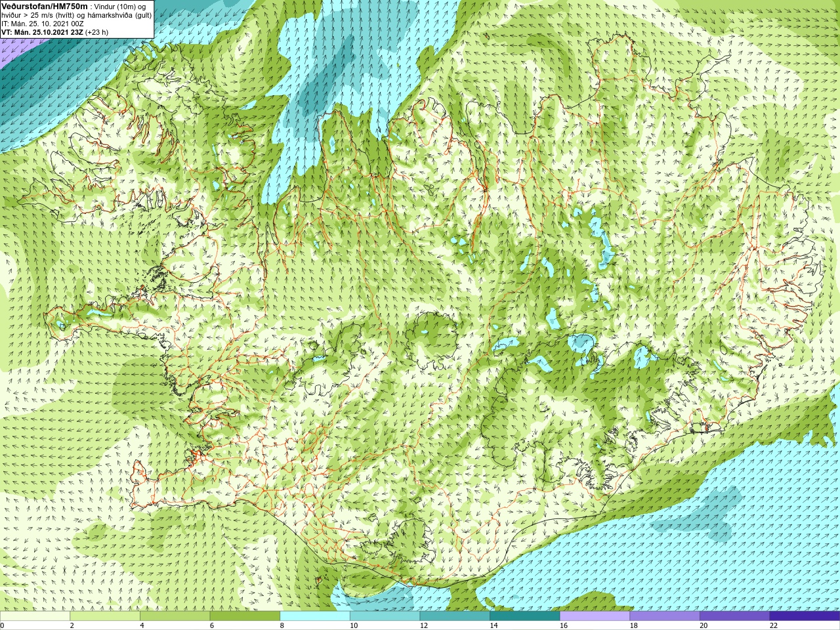Click the 18–20 m/s medium purple legend swatch

665,616
